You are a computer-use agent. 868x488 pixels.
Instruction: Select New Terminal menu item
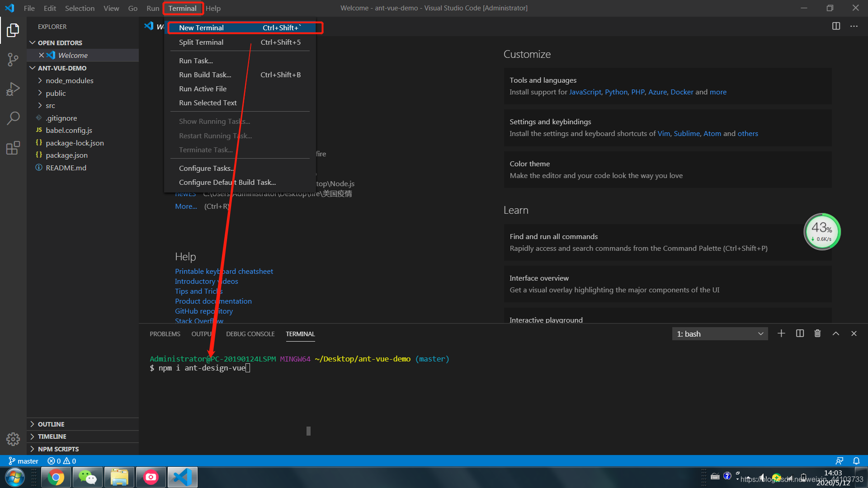click(x=201, y=28)
